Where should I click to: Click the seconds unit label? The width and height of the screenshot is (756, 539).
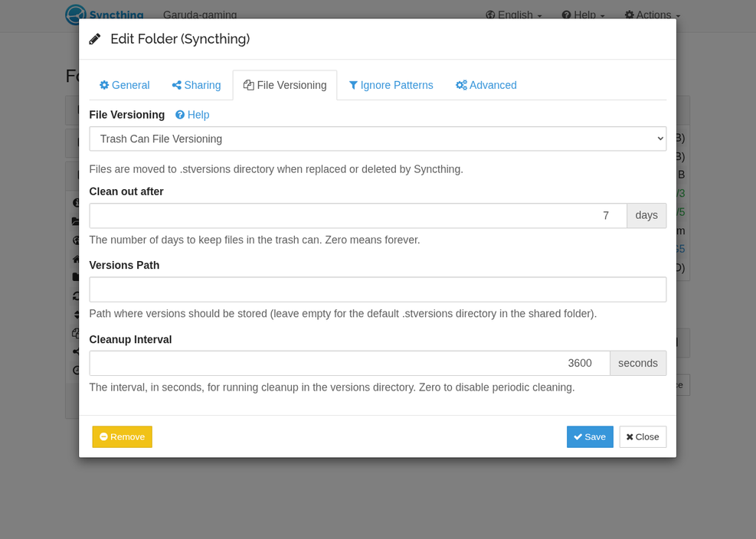coord(638,363)
